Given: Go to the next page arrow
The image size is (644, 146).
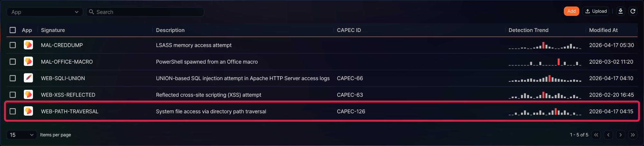Looking at the screenshot, I should tap(620, 135).
